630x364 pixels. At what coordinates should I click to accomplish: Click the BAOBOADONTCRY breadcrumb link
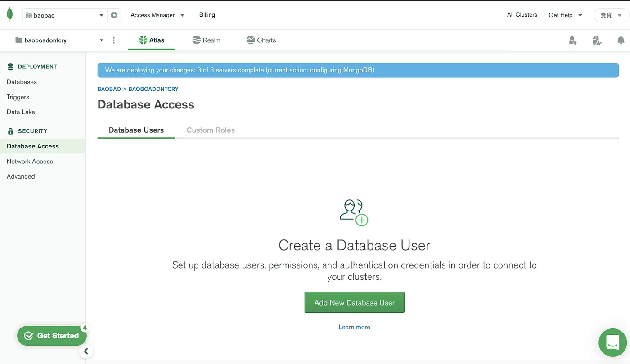click(153, 89)
